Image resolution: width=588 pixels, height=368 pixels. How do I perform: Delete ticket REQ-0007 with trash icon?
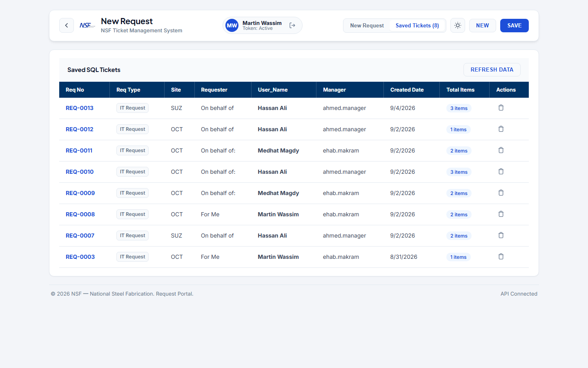pyautogui.click(x=501, y=235)
